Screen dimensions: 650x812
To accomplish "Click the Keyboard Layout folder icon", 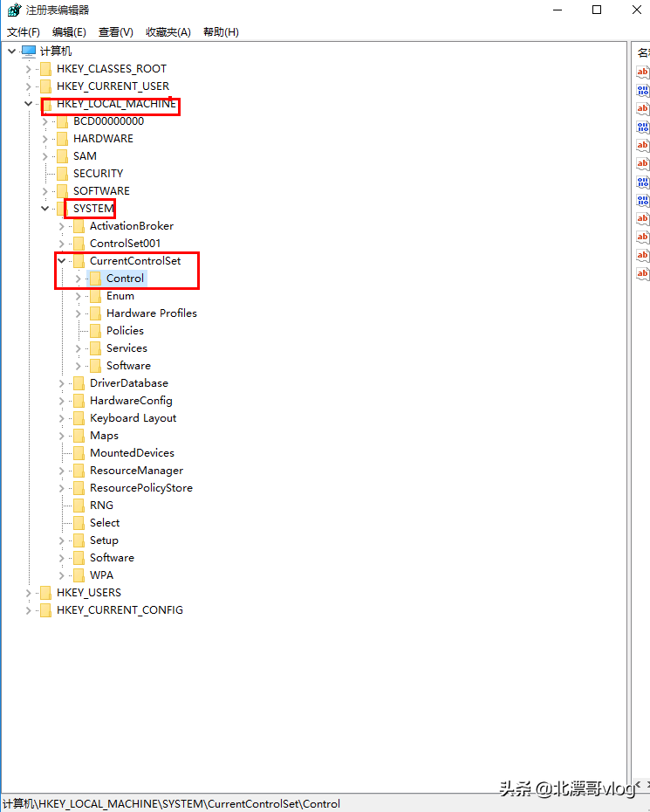I will coord(79,418).
